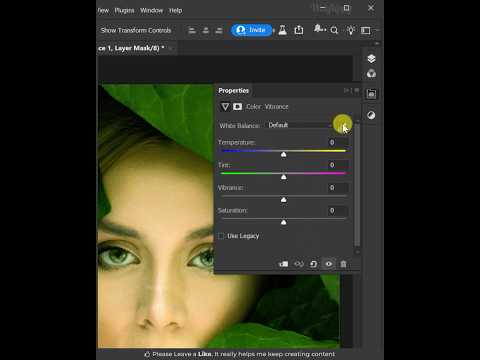
Task: Delete the adjustment layer with trash icon
Action: pyautogui.click(x=343, y=264)
